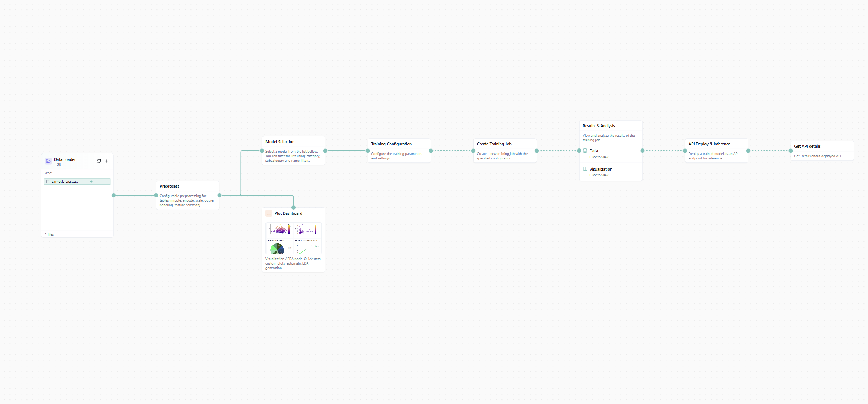Viewport: 868px width, 404px height.
Task: Select the Preprocess node
Action: tap(187, 187)
